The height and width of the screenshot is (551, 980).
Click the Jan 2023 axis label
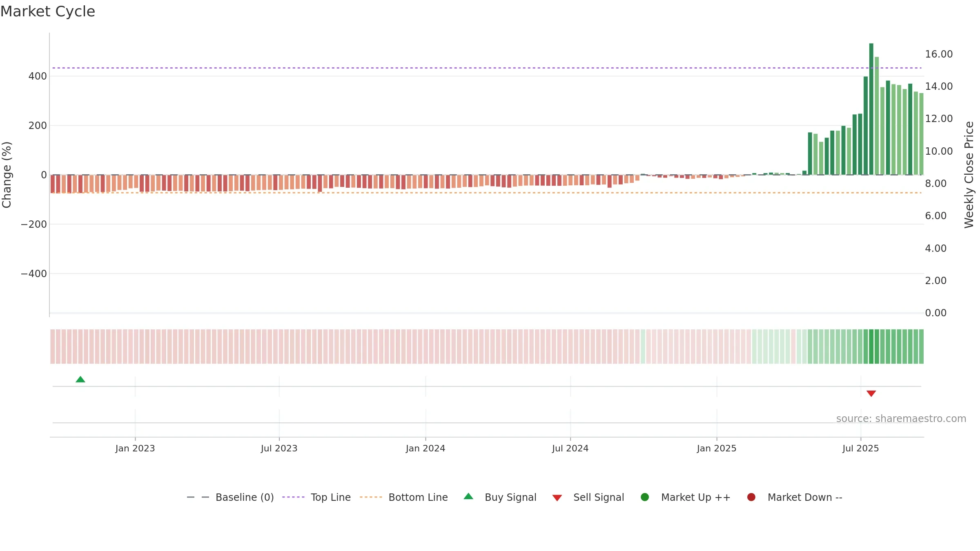click(135, 449)
